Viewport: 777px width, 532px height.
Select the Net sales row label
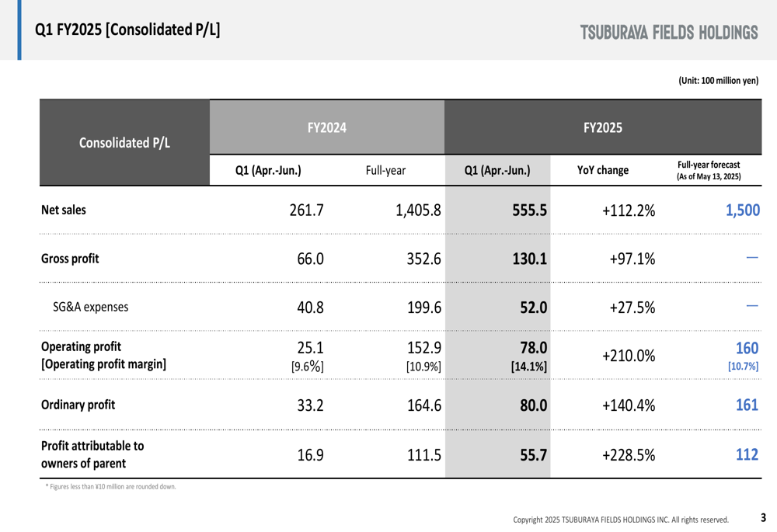[x=64, y=210]
